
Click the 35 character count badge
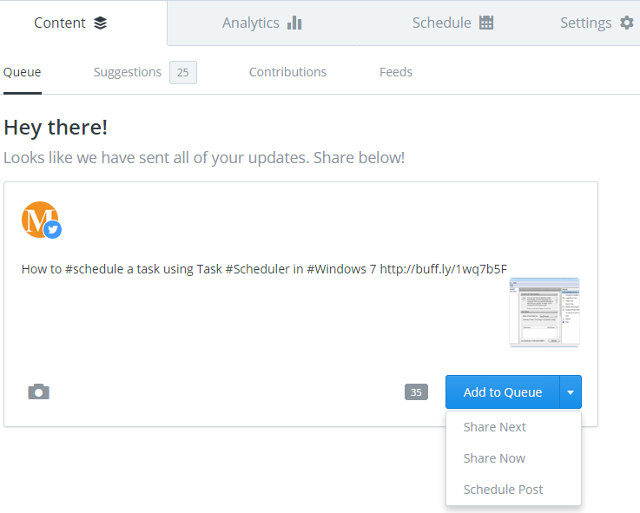(416, 392)
